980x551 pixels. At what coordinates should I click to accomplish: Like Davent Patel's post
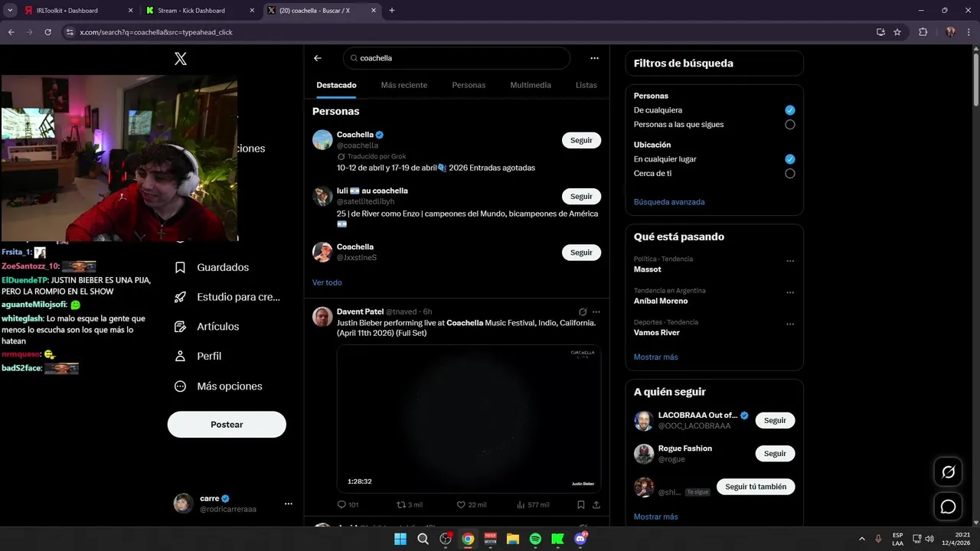(x=471, y=505)
